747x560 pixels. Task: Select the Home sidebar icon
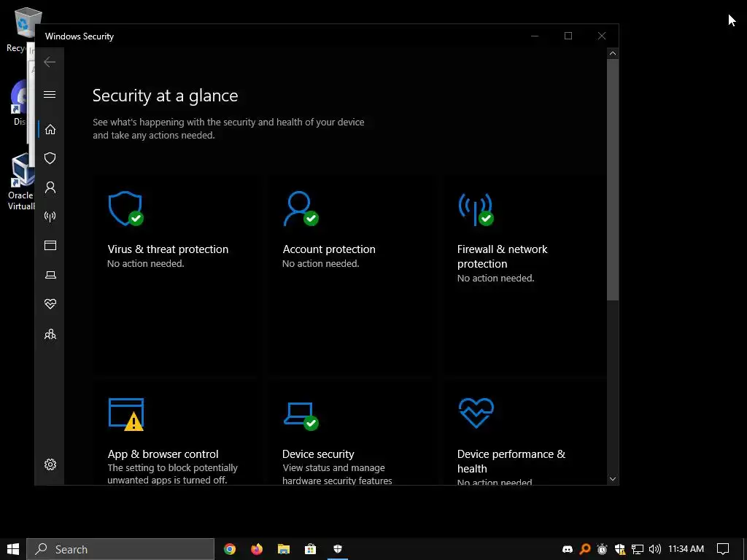point(50,129)
